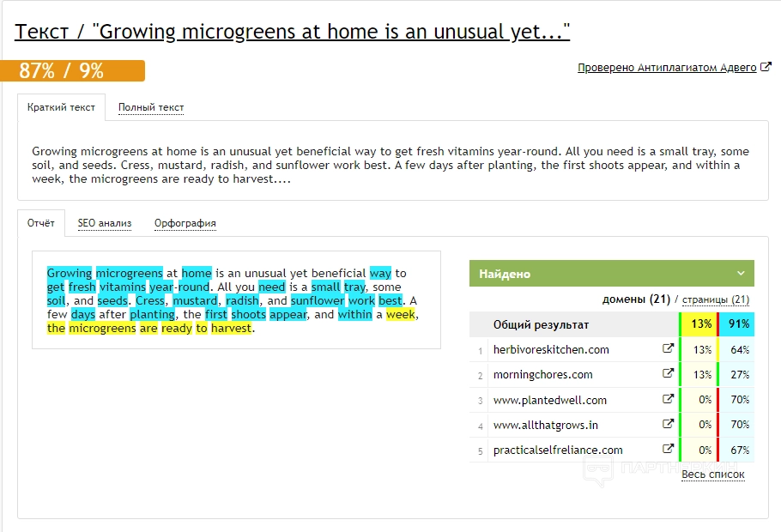Open external link icon for www.allthatgrows.in
This screenshot has height=532, width=781.
click(668, 424)
